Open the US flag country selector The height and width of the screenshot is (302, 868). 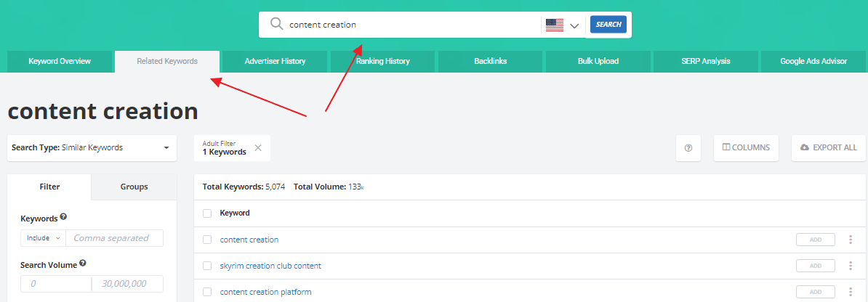coord(562,25)
